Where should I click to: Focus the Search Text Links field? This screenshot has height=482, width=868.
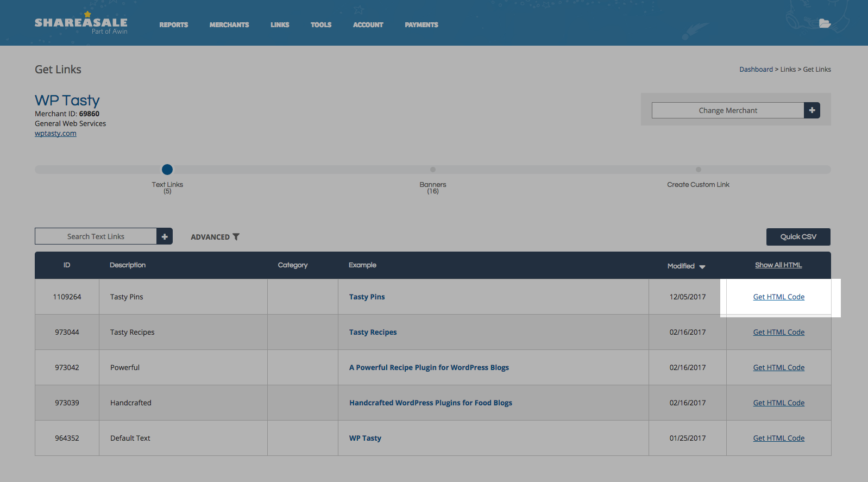pos(96,236)
